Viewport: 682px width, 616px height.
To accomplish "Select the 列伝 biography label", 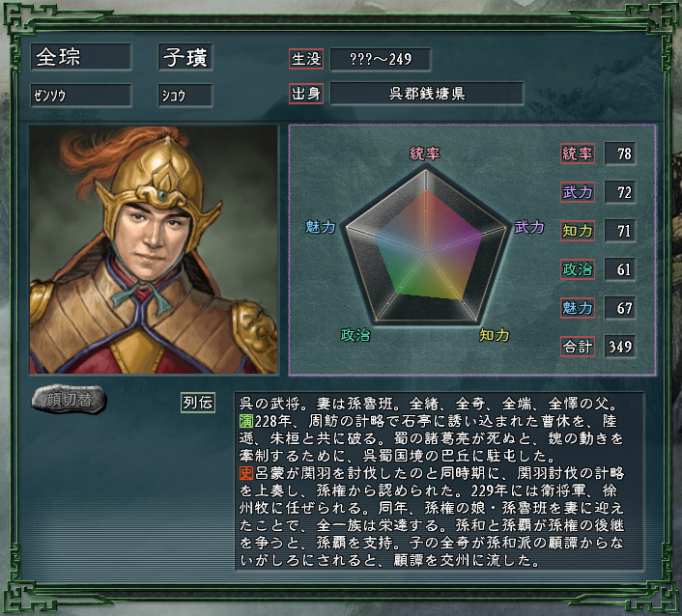I will [198, 403].
